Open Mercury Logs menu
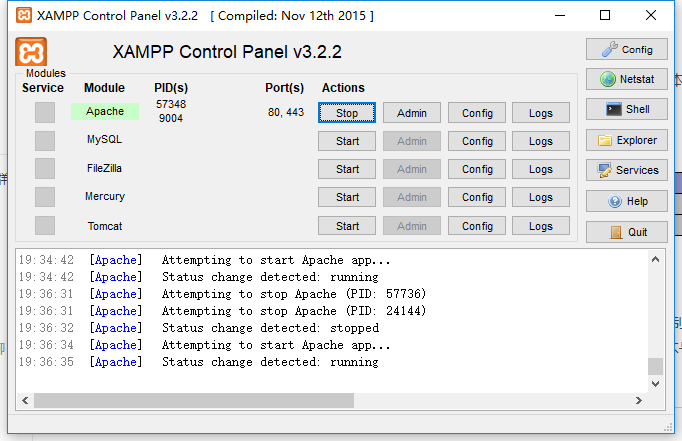Screen dimensions: 682x441 [x=541, y=197]
